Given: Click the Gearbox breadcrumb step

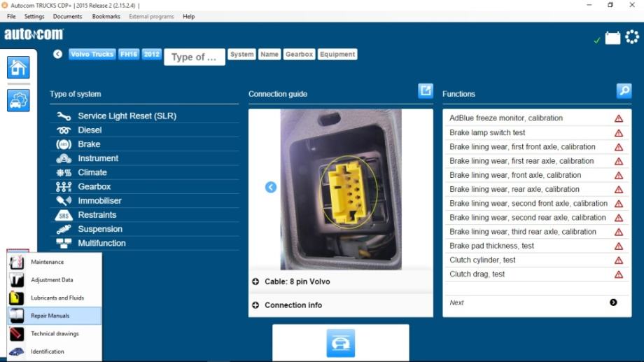Looking at the screenshot, I should [x=299, y=54].
